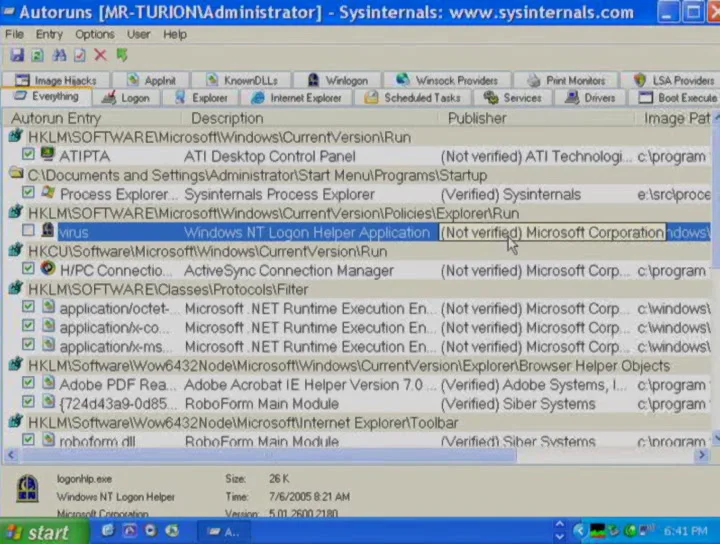
Task: Uncheck the ATIPTA entry checkbox
Action: [x=28, y=156]
